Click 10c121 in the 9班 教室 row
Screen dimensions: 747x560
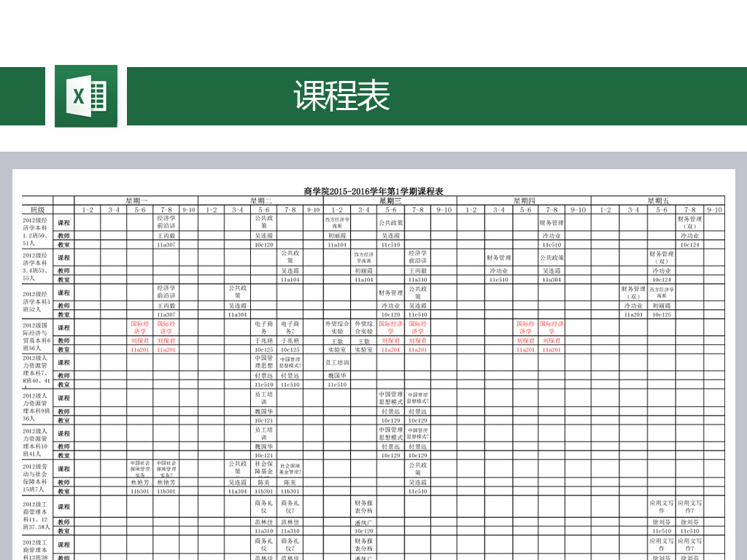pyautogui.click(x=263, y=421)
